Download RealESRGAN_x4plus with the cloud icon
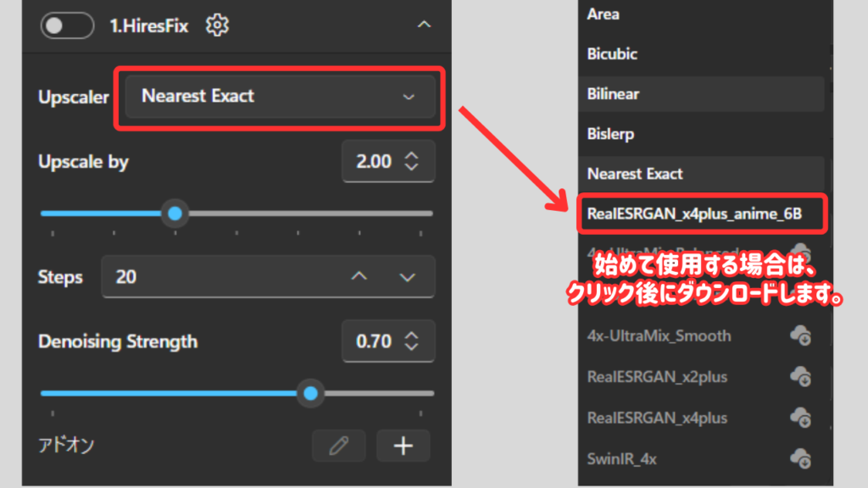 [x=800, y=418]
